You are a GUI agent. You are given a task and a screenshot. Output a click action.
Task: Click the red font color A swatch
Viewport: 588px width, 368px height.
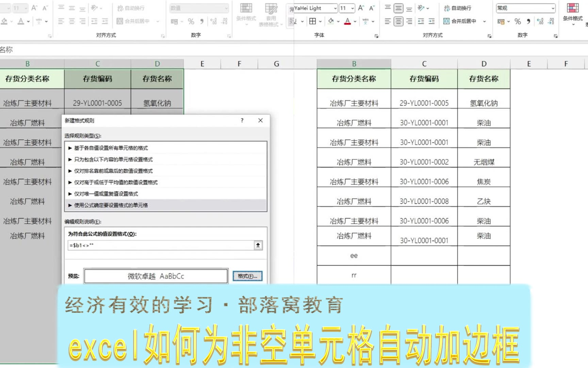pyautogui.click(x=347, y=21)
